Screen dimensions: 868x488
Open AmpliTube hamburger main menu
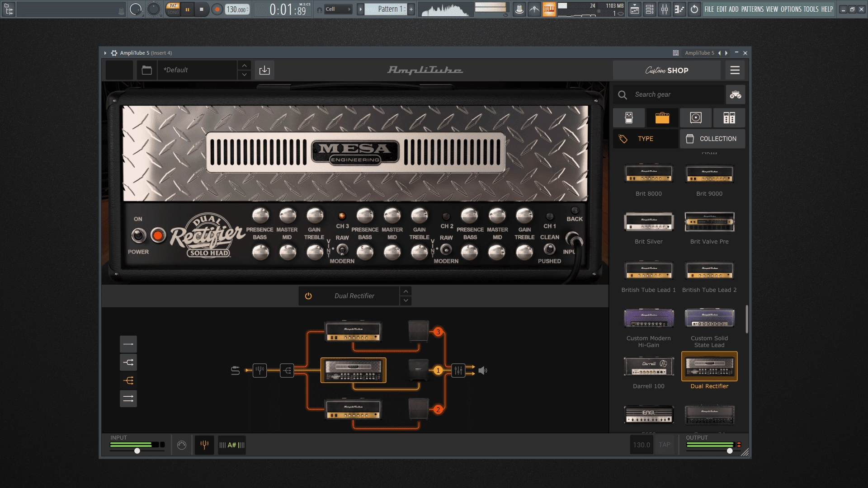pyautogui.click(x=735, y=70)
